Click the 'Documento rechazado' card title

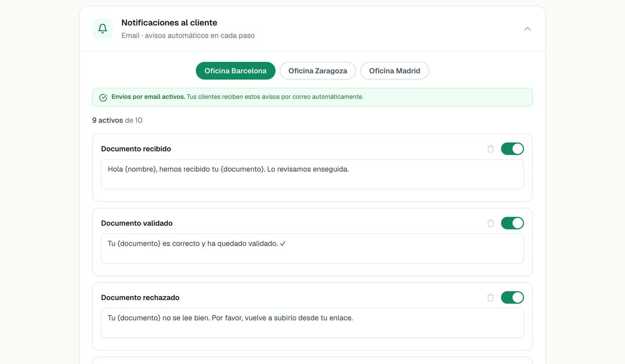(140, 297)
